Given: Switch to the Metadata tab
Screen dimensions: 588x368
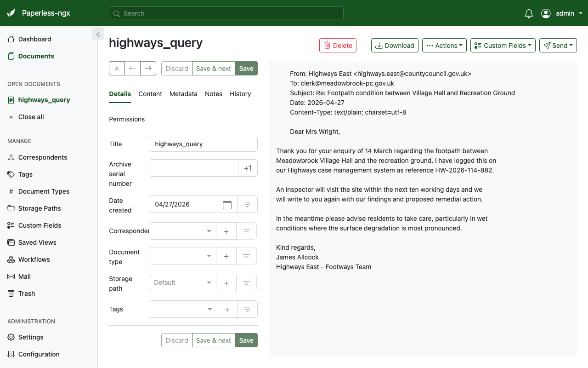Looking at the screenshot, I should click(x=183, y=94).
